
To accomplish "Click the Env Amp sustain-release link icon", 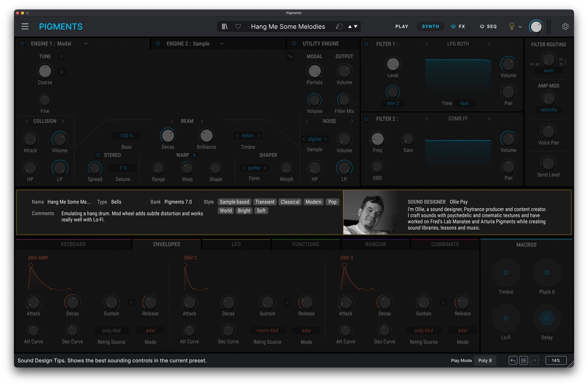I will (x=131, y=302).
